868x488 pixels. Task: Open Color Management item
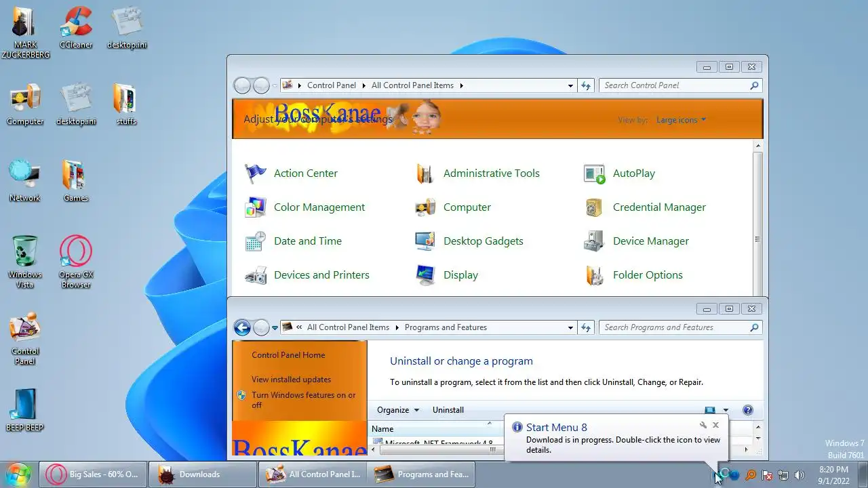[x=305, y=207]
